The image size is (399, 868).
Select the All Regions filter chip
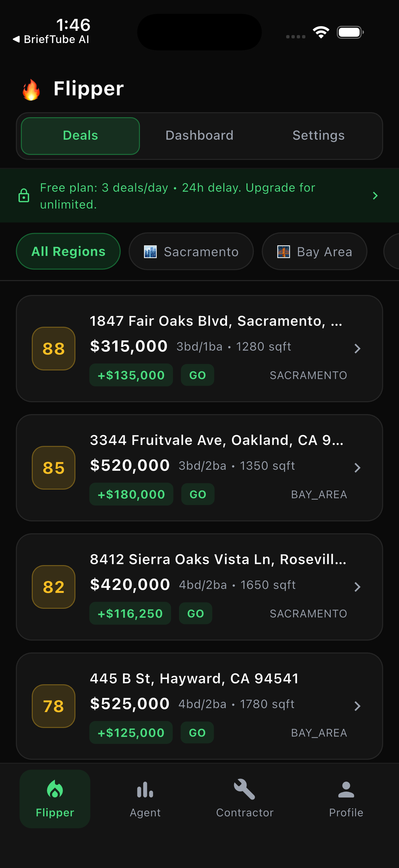(68, 251)
